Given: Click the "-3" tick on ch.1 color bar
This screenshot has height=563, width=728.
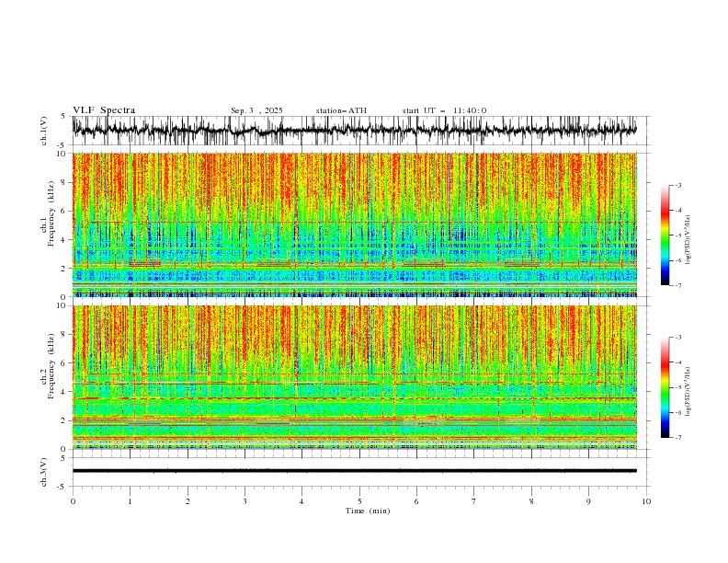Looking at the screenshot, I should pyautogui.click(x=678, y=185).
